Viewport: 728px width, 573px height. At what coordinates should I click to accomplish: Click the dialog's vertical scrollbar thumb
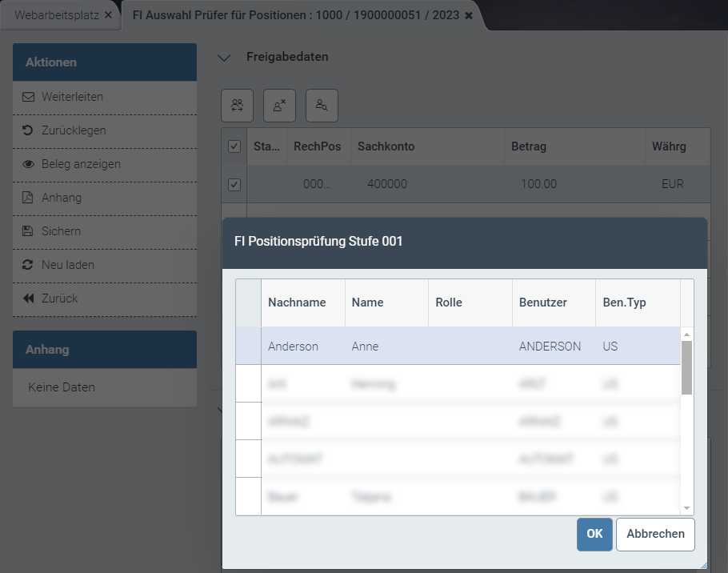[686, 367]
